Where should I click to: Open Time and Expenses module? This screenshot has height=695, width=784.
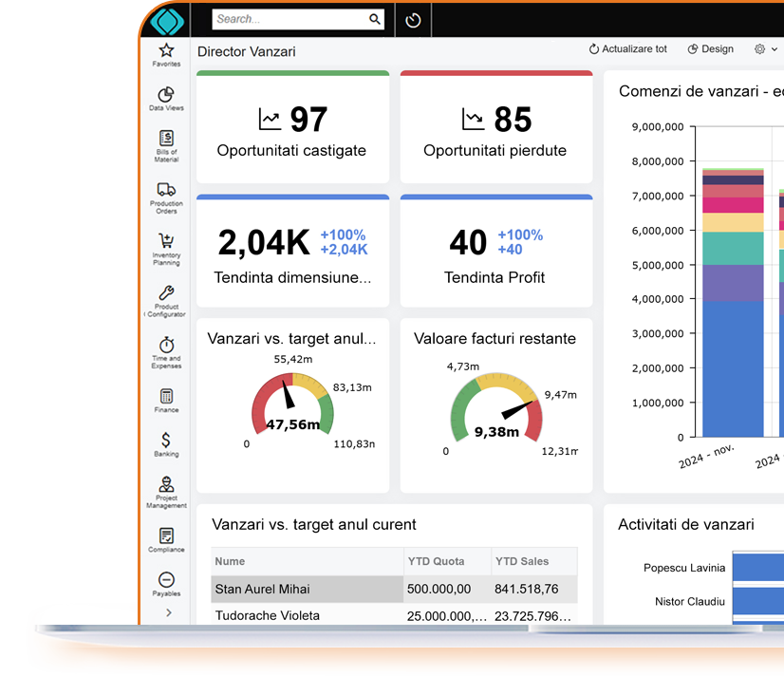pos(166,350)
